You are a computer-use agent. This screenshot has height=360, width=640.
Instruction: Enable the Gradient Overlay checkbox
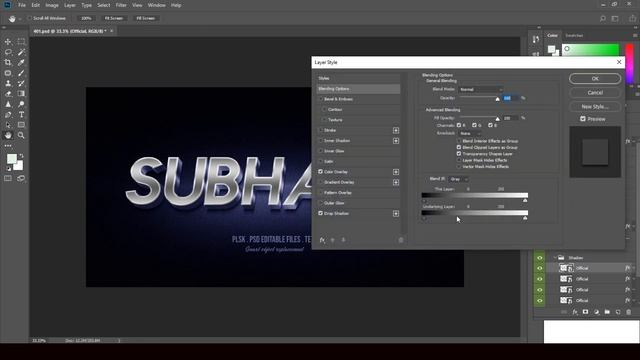(321, 182)
